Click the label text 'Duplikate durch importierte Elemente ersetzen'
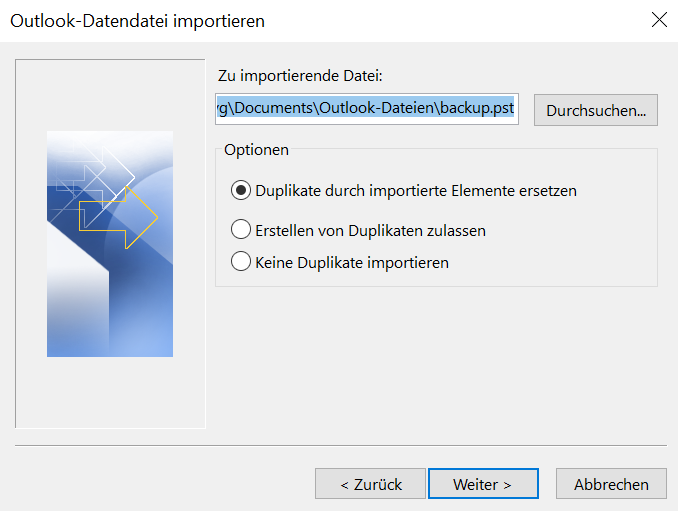Viewport: 678px width, 511px height. pyautogui.click(x=416, y=190)
